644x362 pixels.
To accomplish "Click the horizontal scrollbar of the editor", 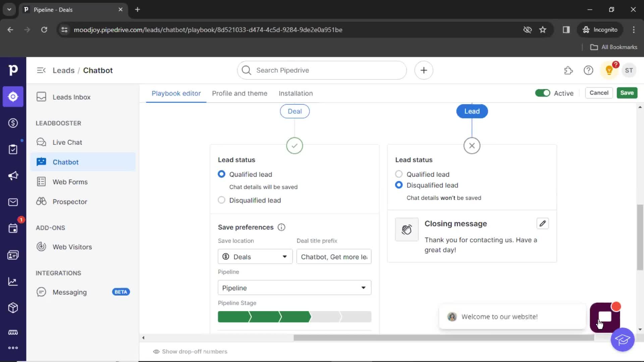I will (x=444, y=338).
